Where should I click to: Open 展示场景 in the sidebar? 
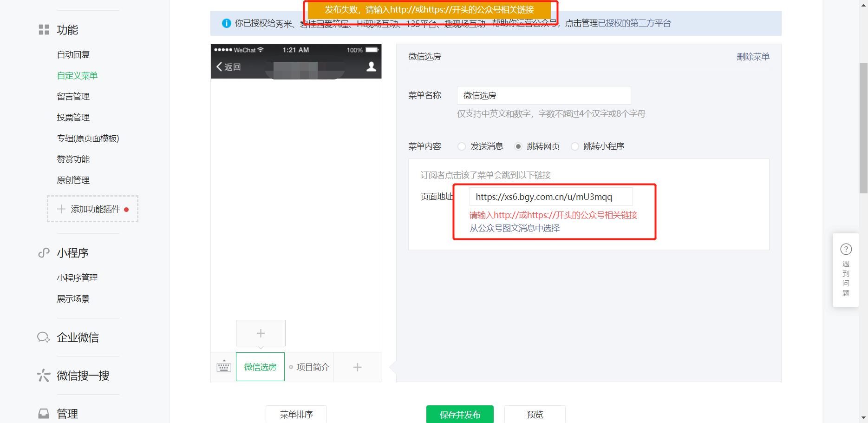[x=73, y=299]
